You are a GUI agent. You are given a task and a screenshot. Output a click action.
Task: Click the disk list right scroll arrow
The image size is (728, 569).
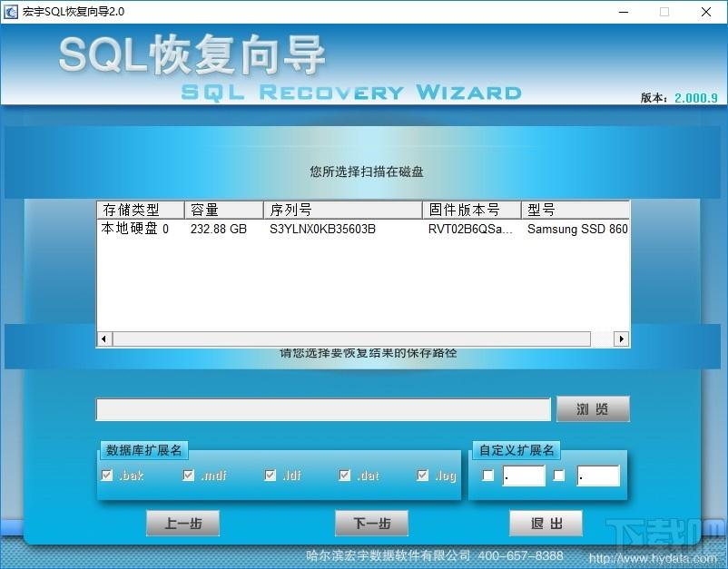621,338
